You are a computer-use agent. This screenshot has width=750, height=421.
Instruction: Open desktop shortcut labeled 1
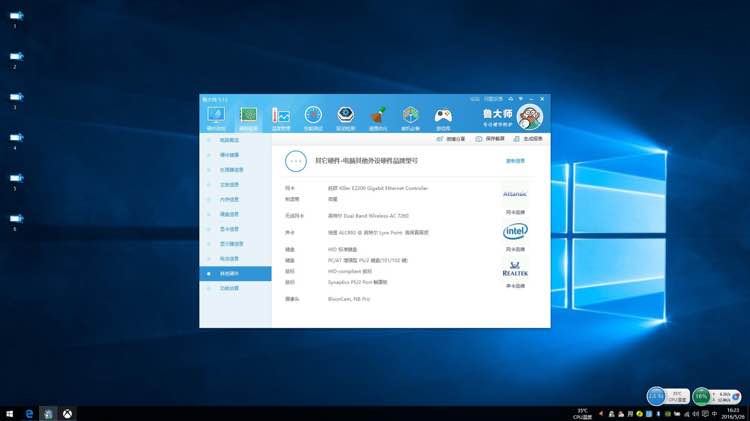click(16, 19)
